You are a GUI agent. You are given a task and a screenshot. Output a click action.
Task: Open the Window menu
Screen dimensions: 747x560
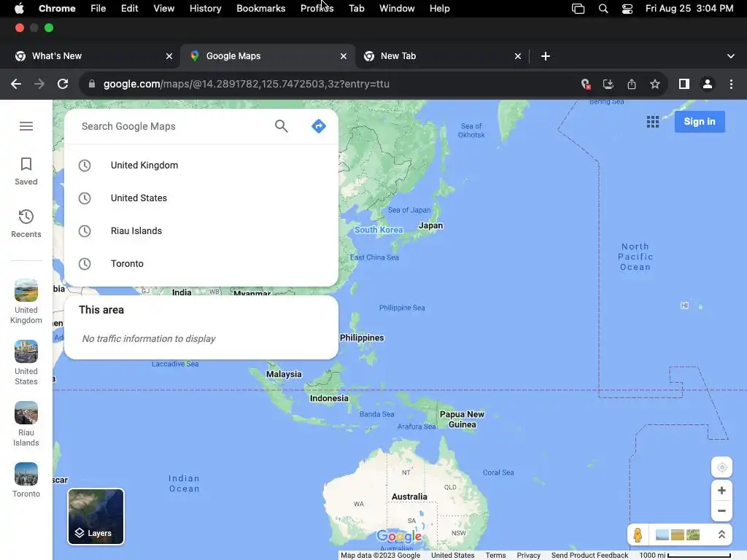pyautogui.click(x=397, y=9)
